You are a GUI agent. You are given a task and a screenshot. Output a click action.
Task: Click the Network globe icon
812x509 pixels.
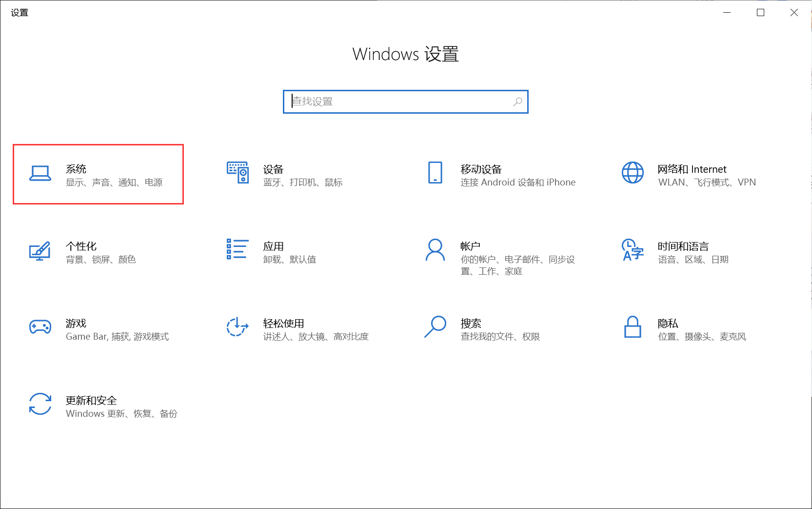click(x=633, y=173)
